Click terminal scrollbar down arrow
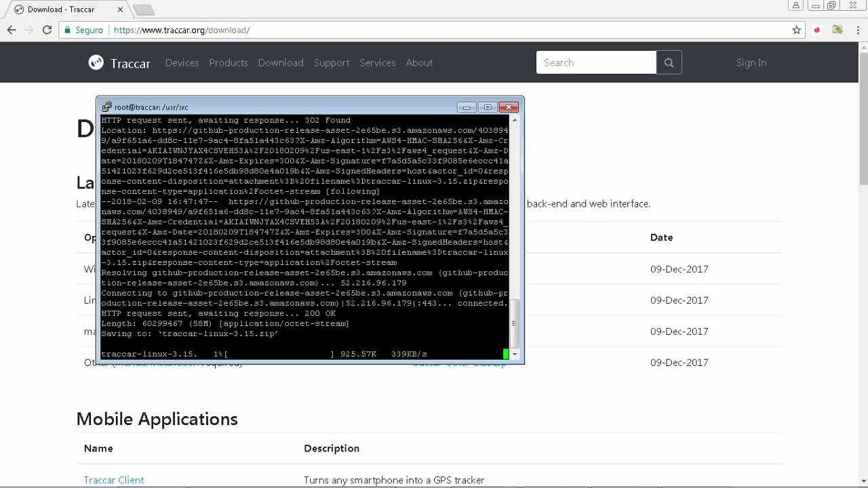This screenshot has width=868, height=488. (515, 354)
